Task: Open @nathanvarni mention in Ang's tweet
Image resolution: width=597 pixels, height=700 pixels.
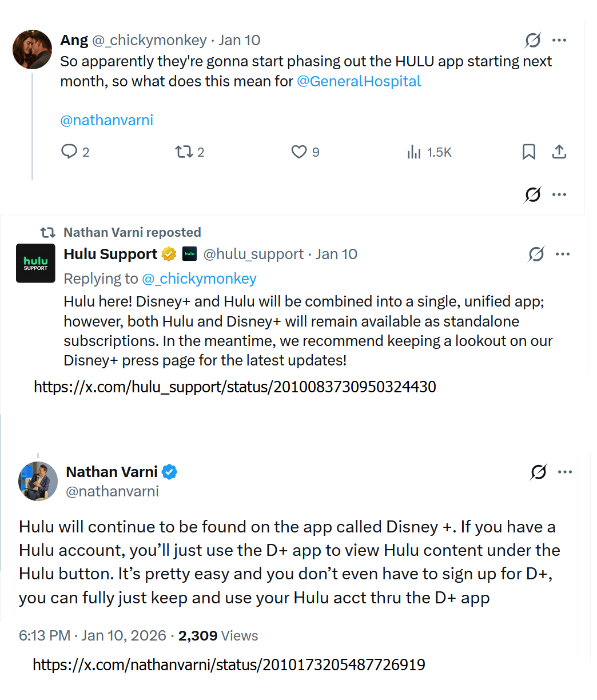Action: point(107,120)
